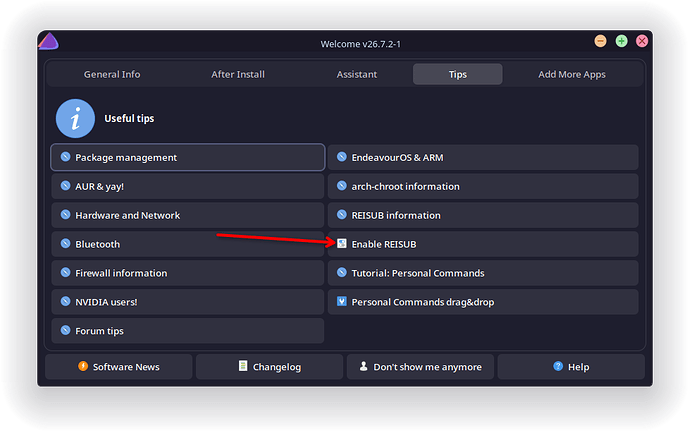
Task: Minimize the Welcome window
Action: (600, 41)
